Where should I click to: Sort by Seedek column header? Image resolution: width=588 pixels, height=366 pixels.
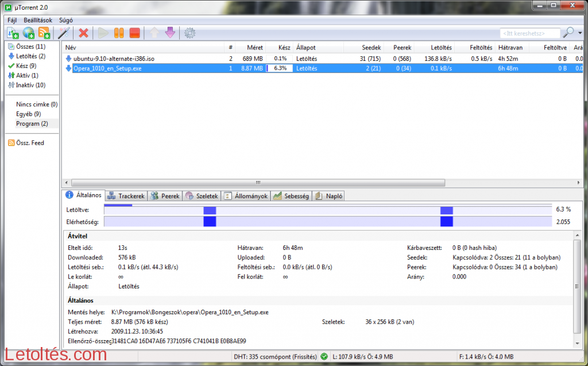(363, 48)
